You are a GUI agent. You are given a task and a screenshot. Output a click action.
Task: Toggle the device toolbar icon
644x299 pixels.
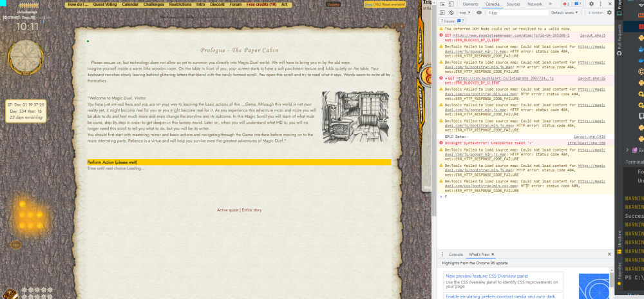point(451,4)
